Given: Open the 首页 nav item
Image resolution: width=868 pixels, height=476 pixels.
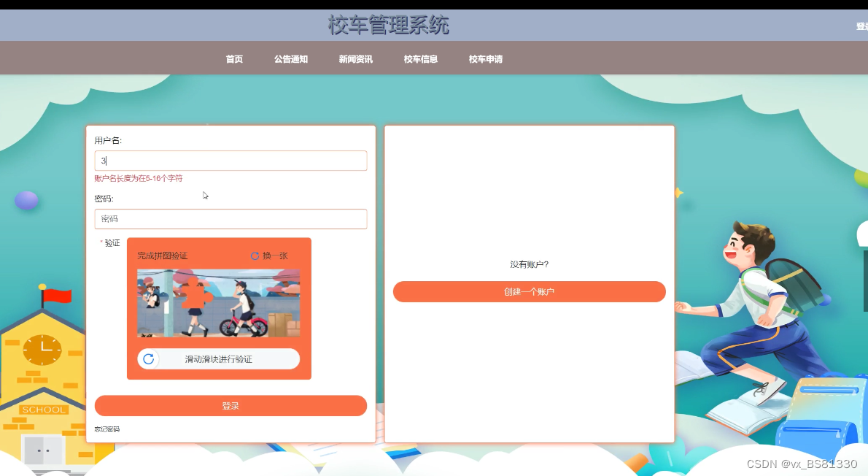Looking at the screenshot, I should pos(234,59).
